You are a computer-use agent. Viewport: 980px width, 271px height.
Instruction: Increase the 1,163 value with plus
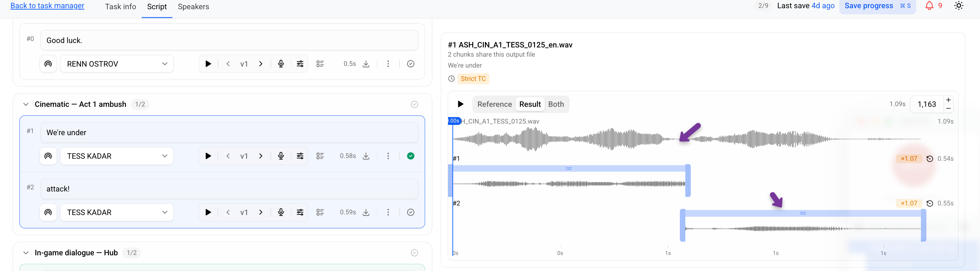[949, 100]
